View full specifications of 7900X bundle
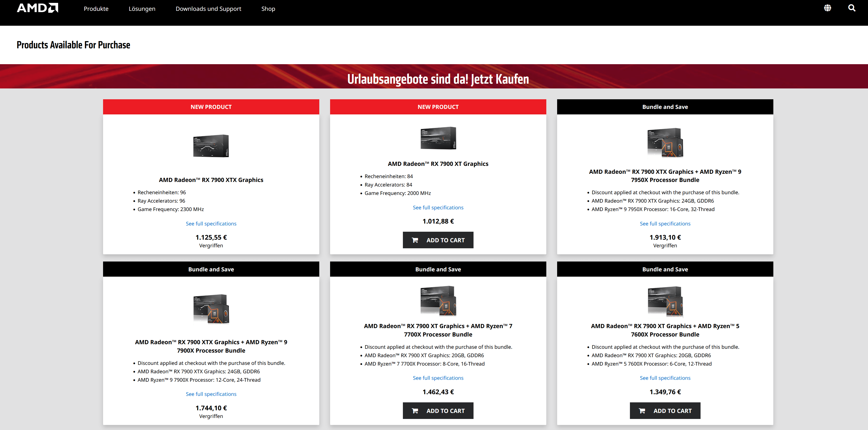868x430 pixels. pos(211,394)
